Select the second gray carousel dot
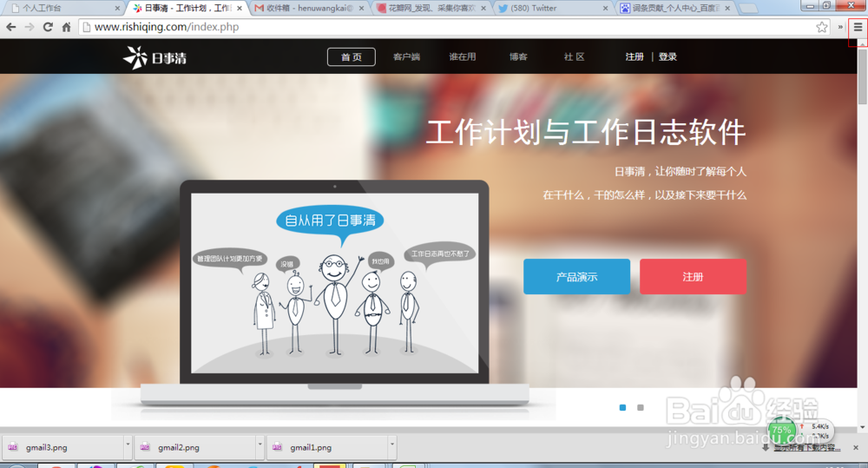The image size is (868, 468). pos(641,407)
